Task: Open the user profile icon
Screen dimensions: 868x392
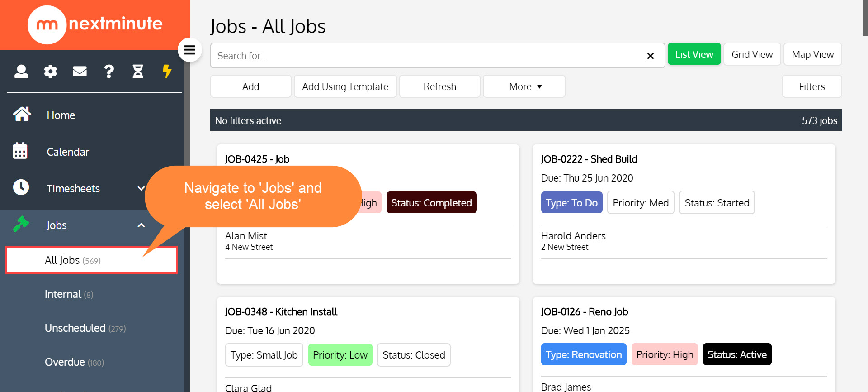Action: coord(21,72)
